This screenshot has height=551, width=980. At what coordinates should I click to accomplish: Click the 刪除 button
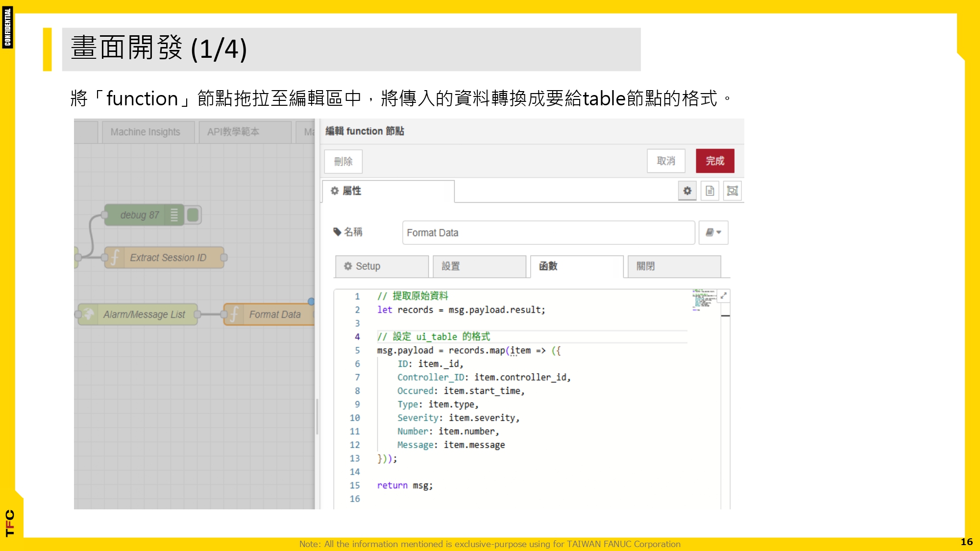click(343, 162)
